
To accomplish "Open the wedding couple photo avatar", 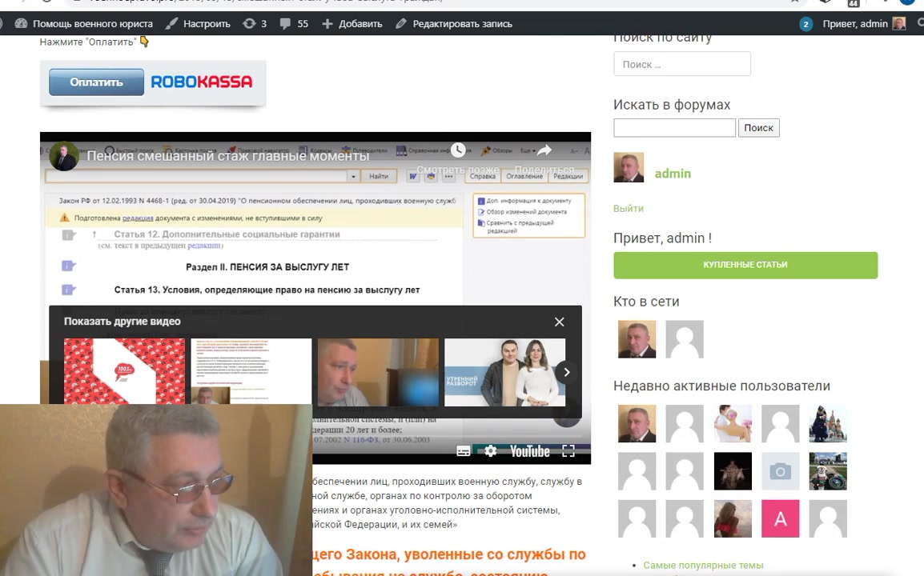I will pos(733,423).
